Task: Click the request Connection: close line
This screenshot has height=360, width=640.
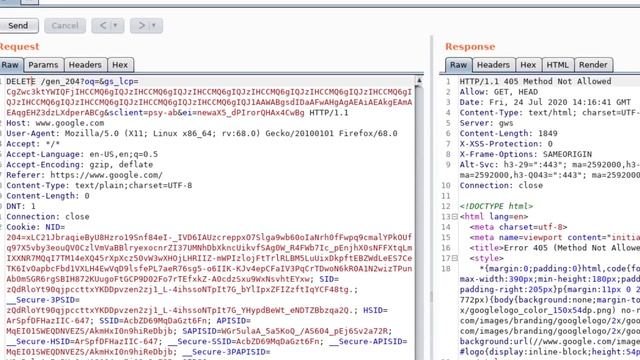Action: 48,217
